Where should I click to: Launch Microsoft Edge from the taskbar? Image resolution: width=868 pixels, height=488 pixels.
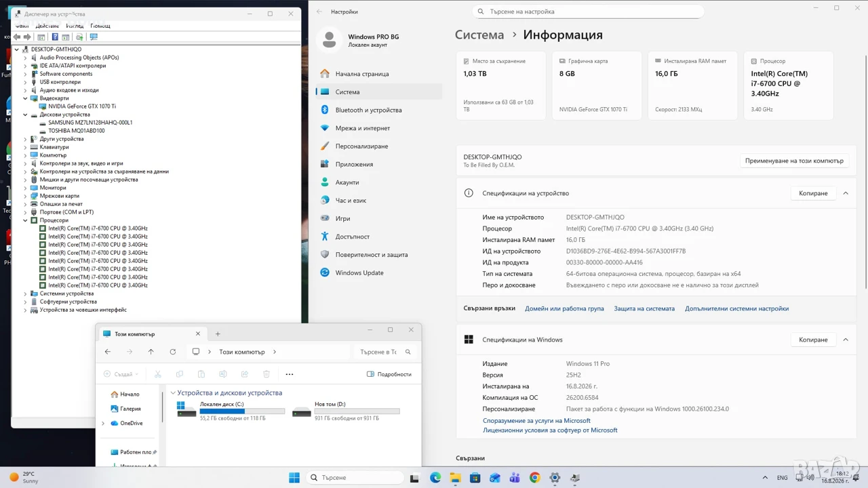[435, 478]
